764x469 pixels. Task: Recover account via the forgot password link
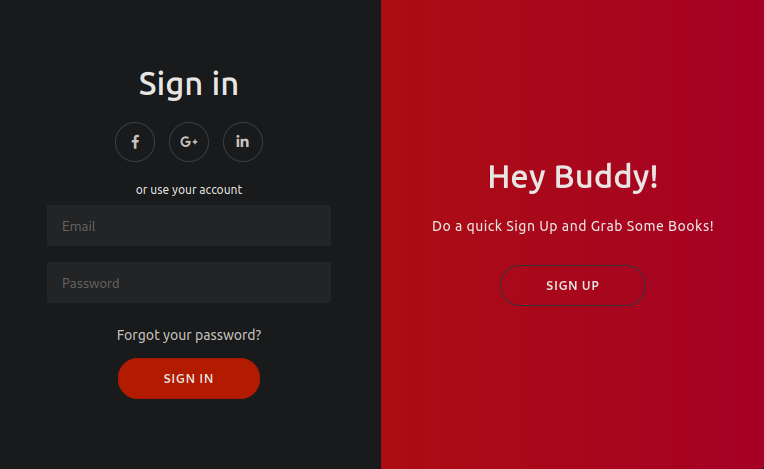coord(189,335)
